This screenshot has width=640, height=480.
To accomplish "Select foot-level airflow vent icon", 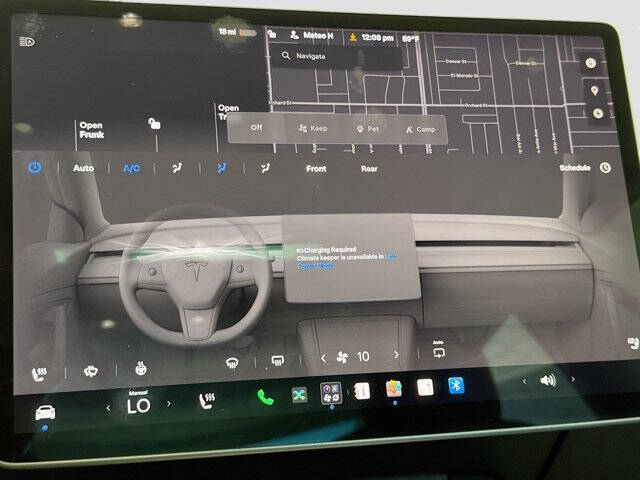I will pos(265,168).
